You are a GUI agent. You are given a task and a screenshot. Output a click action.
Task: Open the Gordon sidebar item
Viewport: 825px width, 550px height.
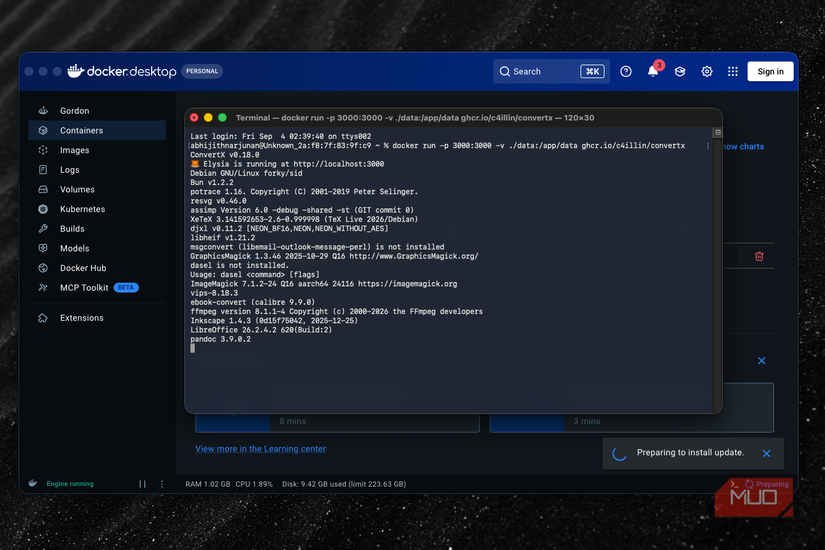pyautogui.click(x=97, y=111)
